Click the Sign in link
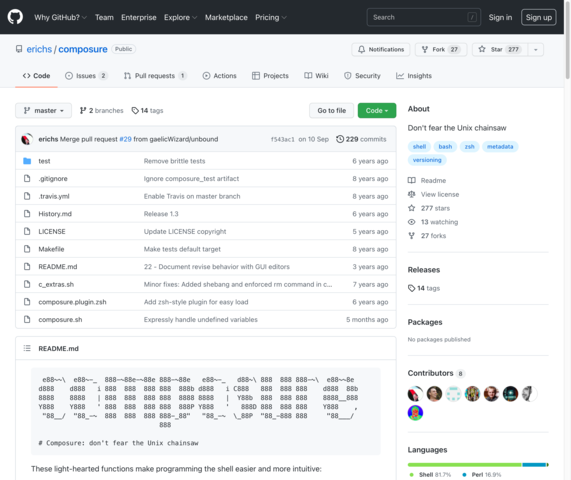The image size is (571, 480). 500,17
